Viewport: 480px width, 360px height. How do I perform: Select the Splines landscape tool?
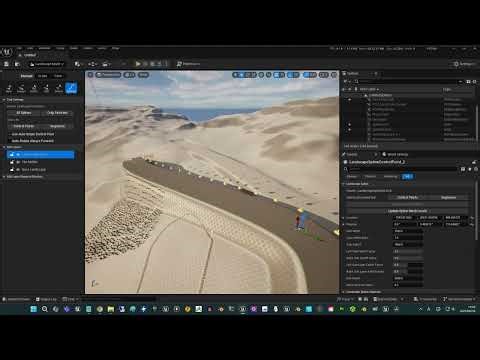pos(71,88)
